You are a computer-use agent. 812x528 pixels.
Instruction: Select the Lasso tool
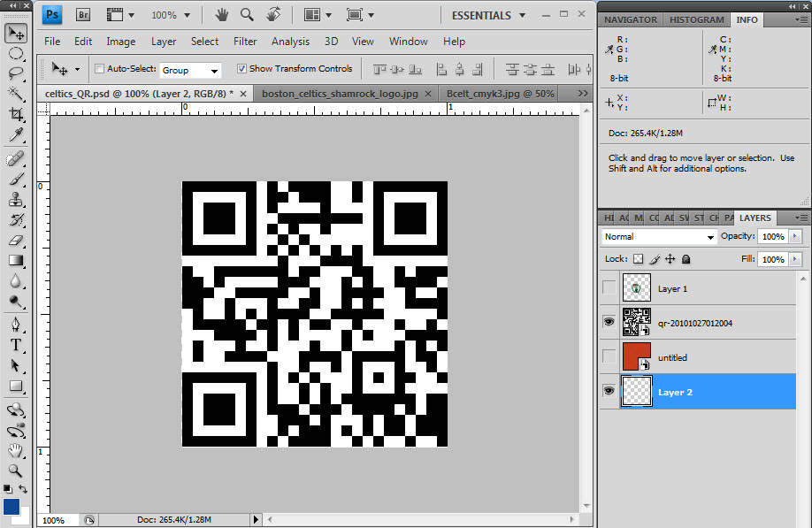pos(16,73)
